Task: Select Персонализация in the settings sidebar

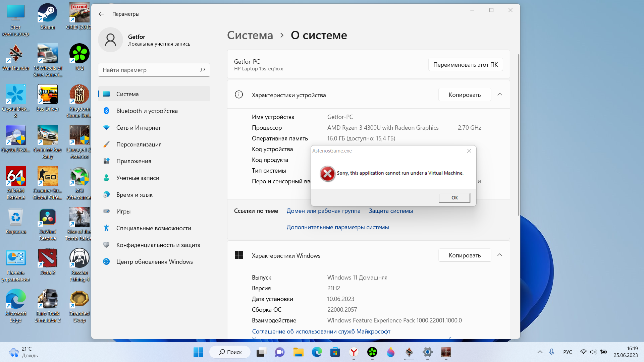Action: point(139,144)
